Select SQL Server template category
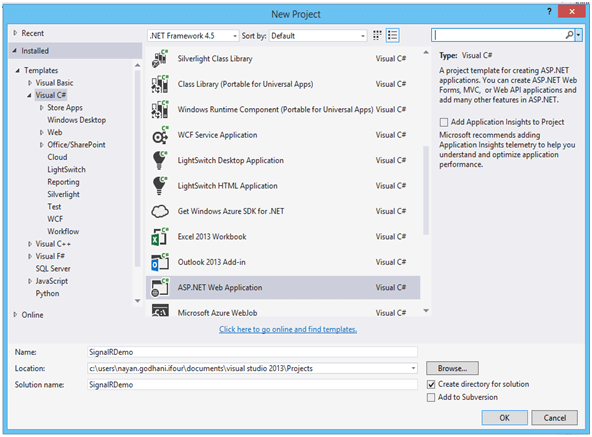 [x=53, y=269]
